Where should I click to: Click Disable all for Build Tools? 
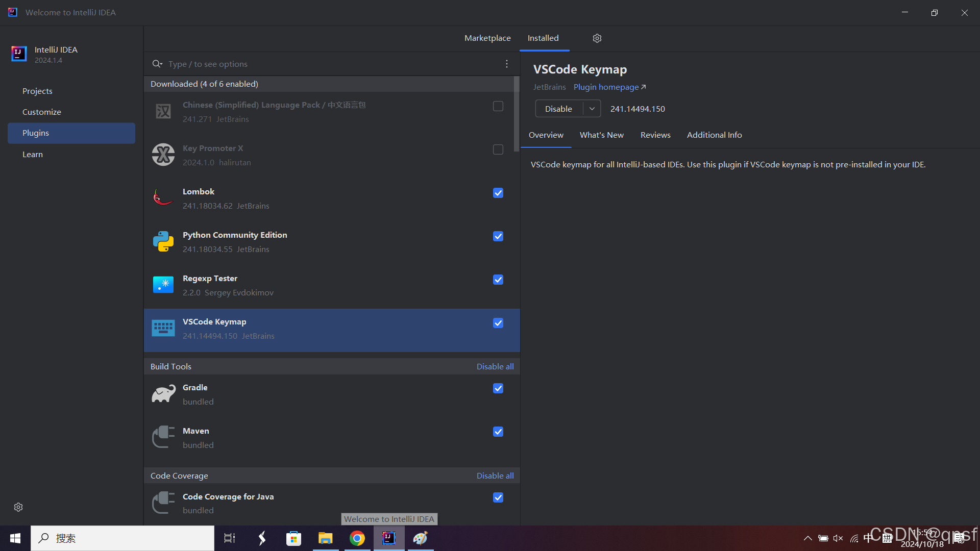pyautogui.click(x=495, y=366)
